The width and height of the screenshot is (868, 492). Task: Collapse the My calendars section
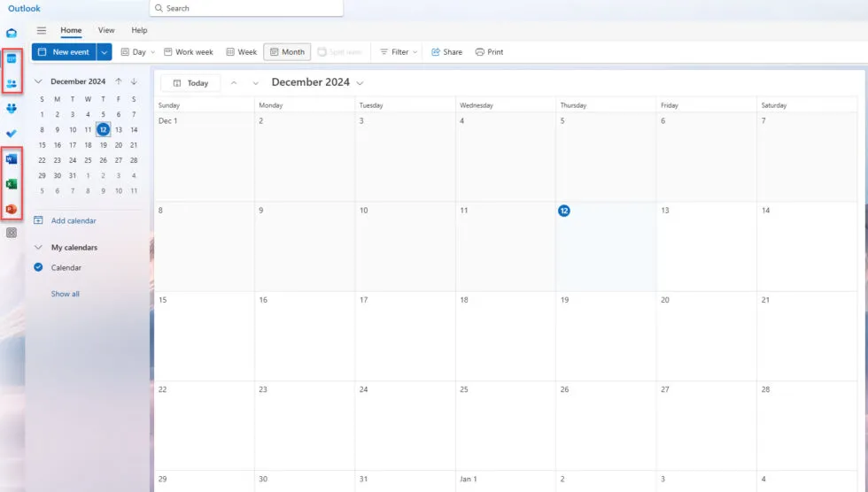[38, 247]
